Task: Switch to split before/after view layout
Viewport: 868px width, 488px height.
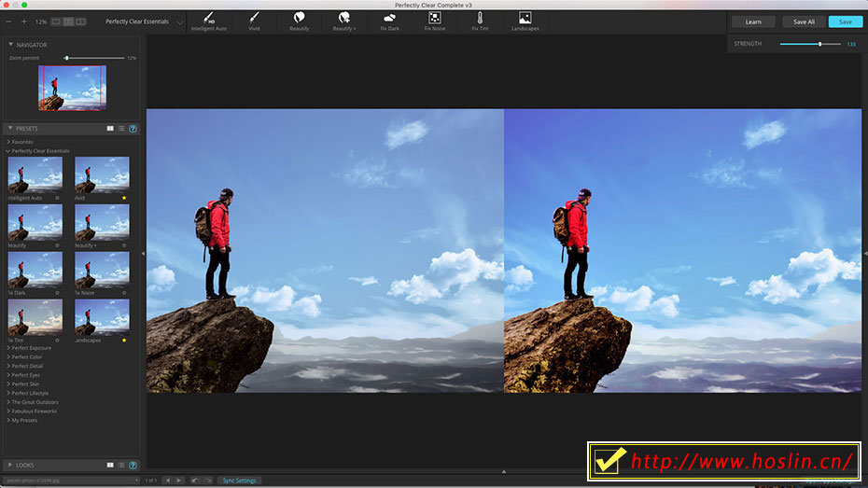Action: 68,21
